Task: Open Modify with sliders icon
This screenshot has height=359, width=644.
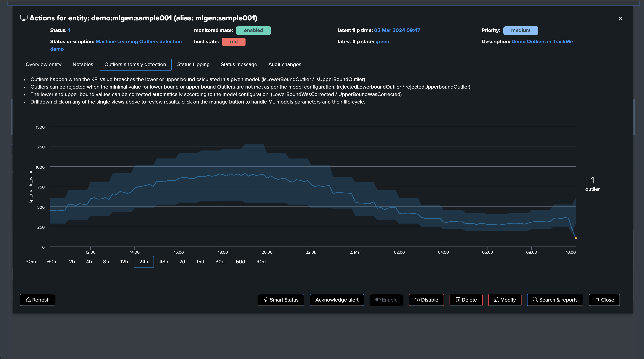Action: coord(505,300)
